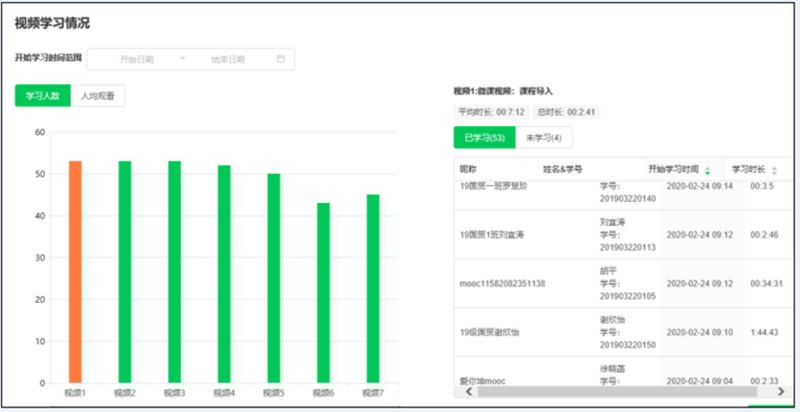This screenshot has width=800, height=412.
Task: Click the 昵称 column header
Action: [468, 169]
